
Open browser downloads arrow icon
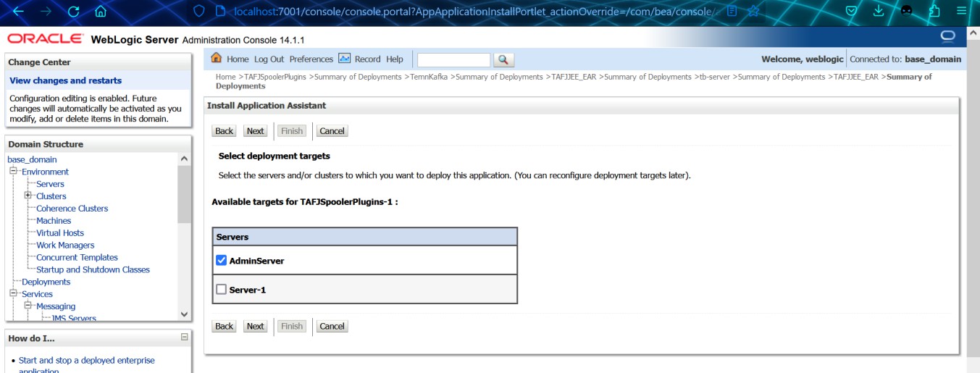click(879, 12)
